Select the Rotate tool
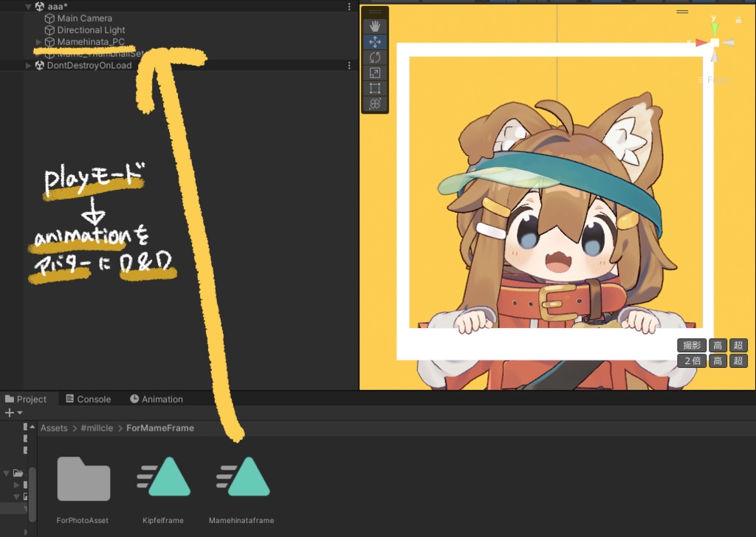The image size is (756, 537). [x=374, y=58]
